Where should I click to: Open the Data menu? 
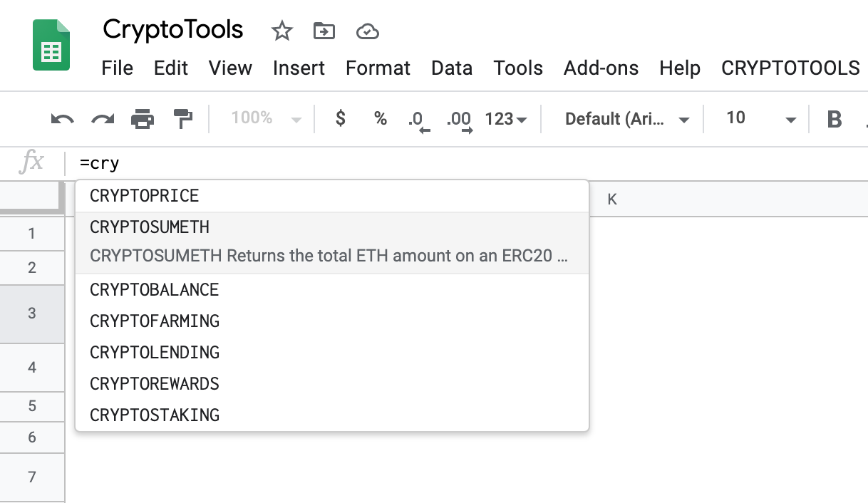pos(452,68)
